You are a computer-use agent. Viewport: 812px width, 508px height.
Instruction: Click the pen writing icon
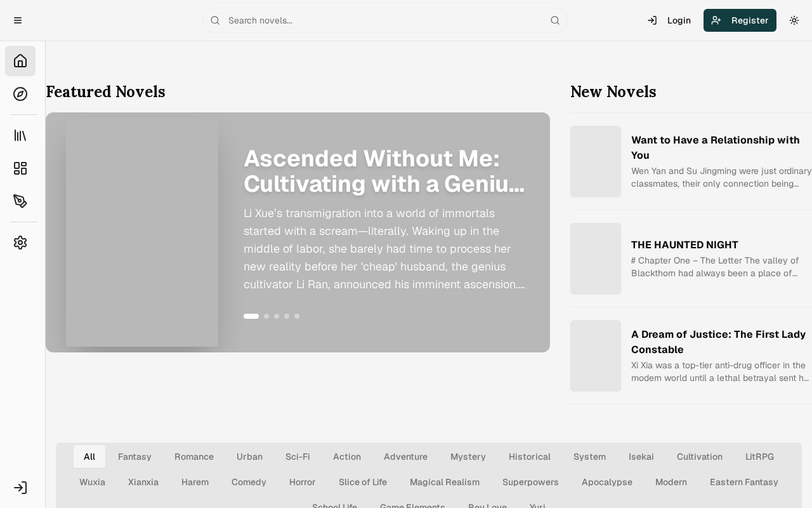click(20, 201)
